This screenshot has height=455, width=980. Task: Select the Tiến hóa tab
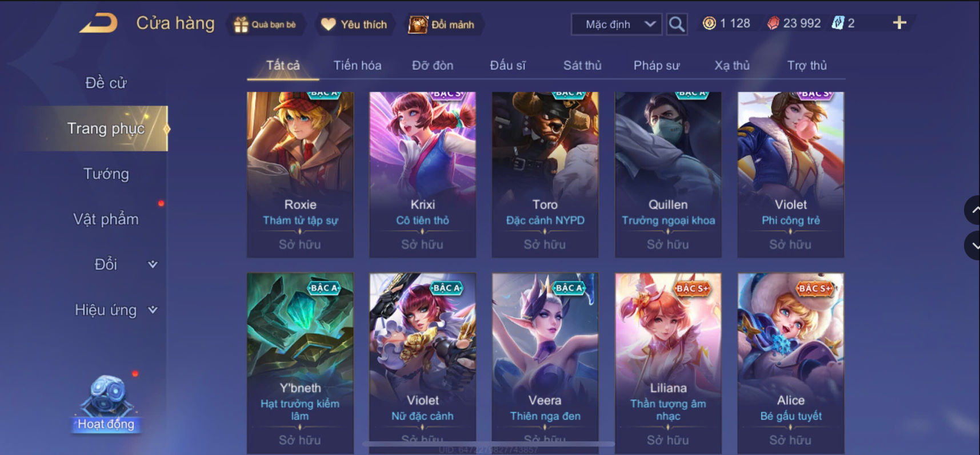tap(357, 65)
